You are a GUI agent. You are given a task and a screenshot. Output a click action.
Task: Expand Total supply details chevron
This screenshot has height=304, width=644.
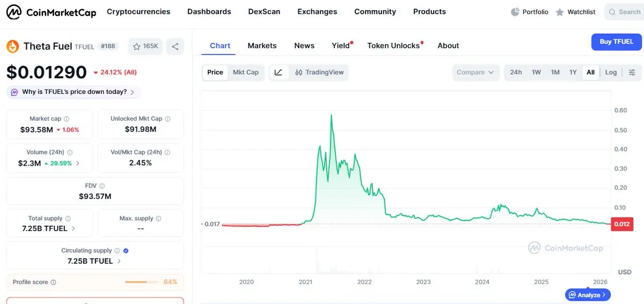[x=74, y=228]
